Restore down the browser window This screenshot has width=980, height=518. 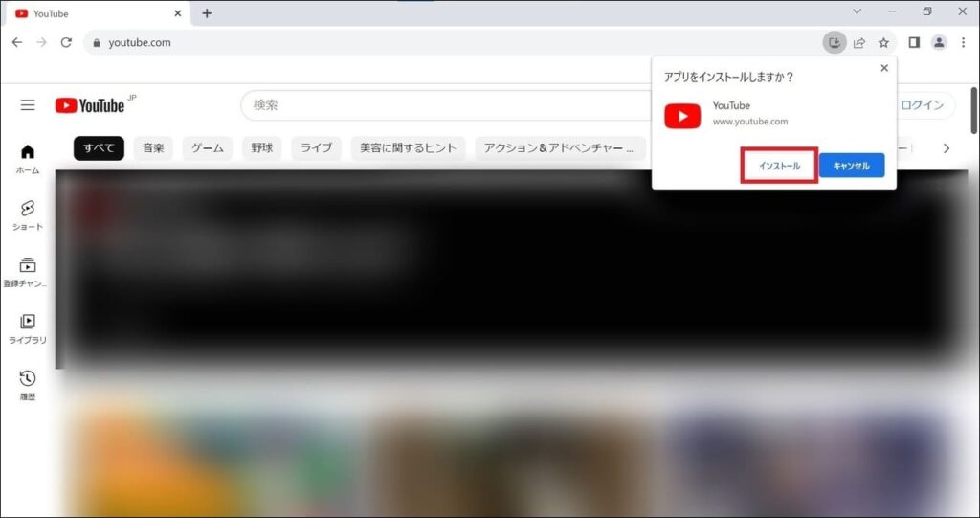tap(927, 11)
